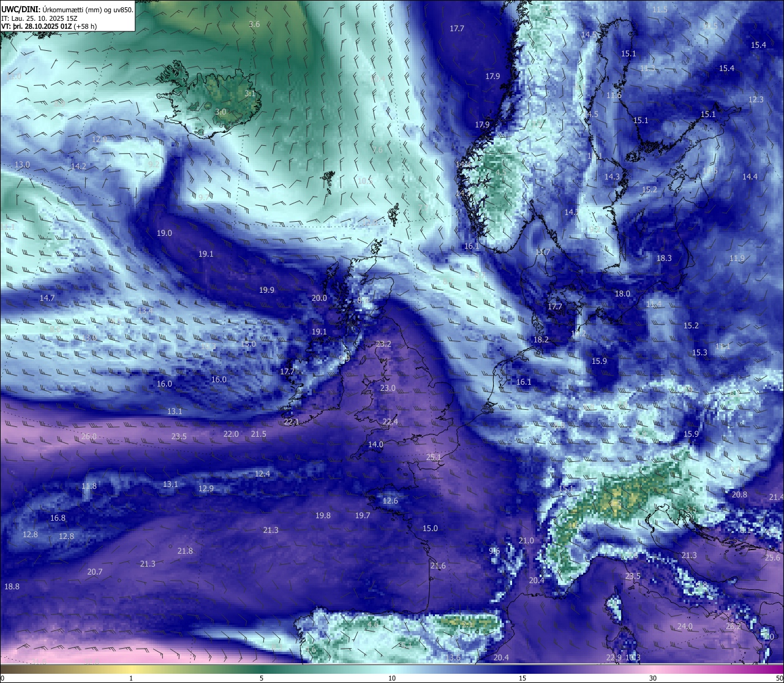The width and height of the screenshot is (784, 683).
Task: Select the 14.0 map value
Action: pyautogui.click(x=375, y=445)
